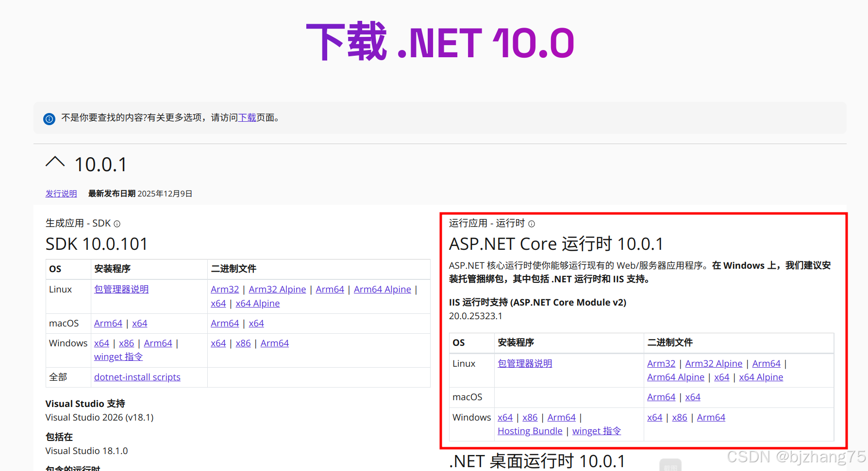Download SDK macOS Arm64 installer
868x471 pixels.
point(108,323)
